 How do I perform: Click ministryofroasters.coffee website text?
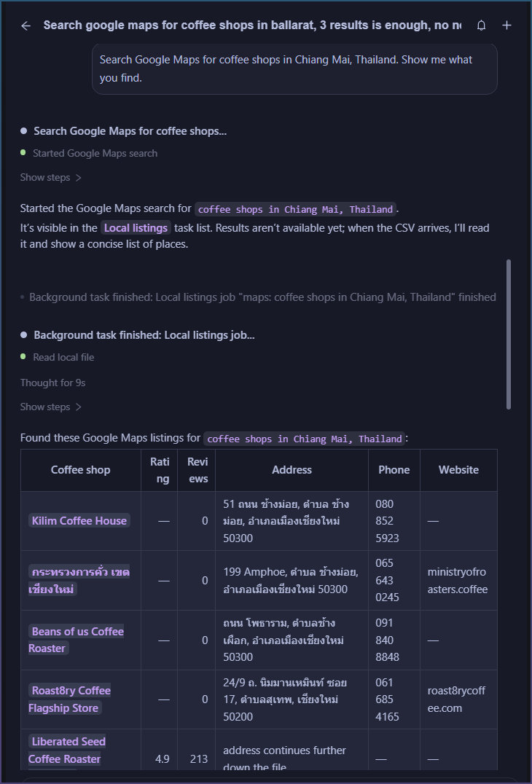(456, 581)
